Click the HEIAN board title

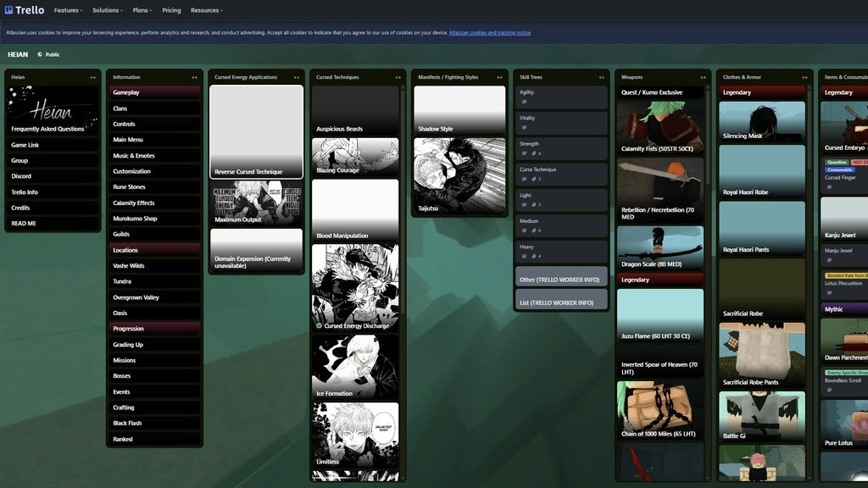[x=18, y=54]
